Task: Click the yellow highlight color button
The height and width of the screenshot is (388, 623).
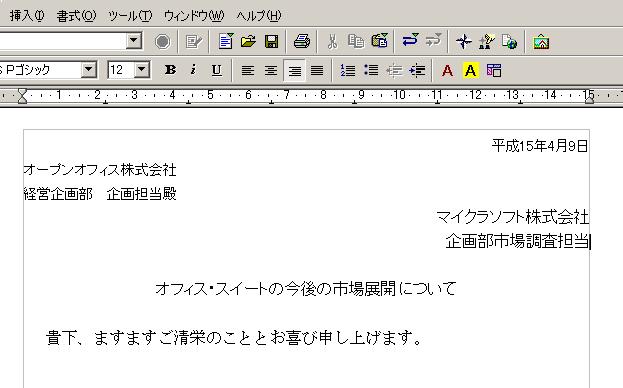Action: pyautogui.click(x=471, y=71)
